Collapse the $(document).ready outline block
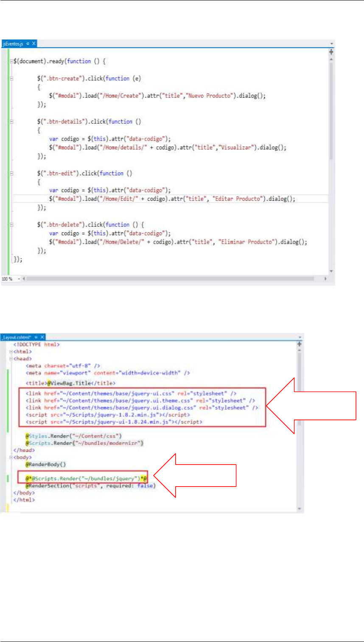 (x=11, y=62)
